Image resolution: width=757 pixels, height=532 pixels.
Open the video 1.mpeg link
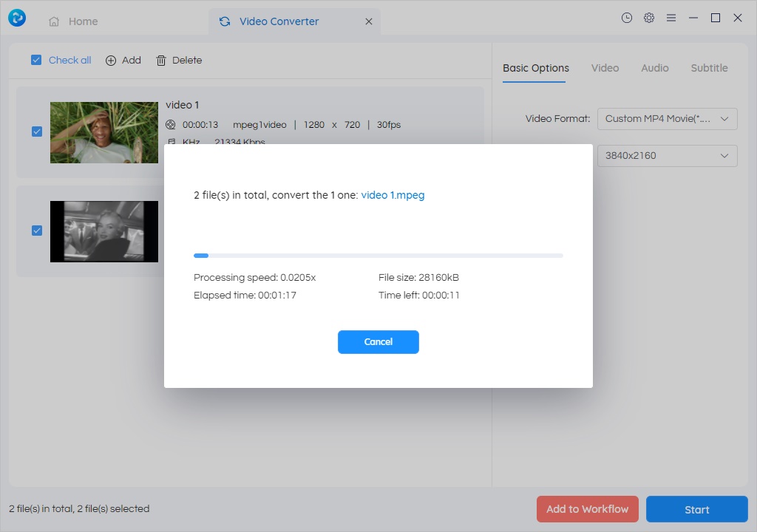point(393,195)
